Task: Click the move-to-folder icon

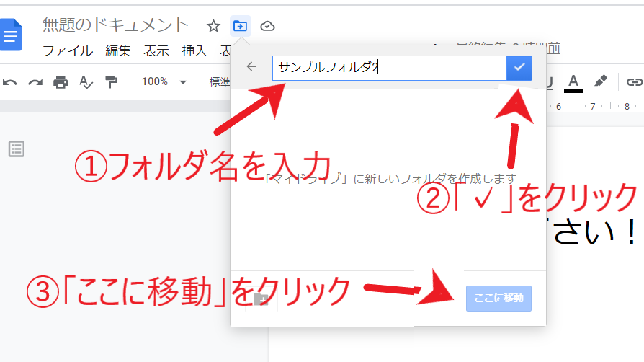Action: [x=241, y=27]
